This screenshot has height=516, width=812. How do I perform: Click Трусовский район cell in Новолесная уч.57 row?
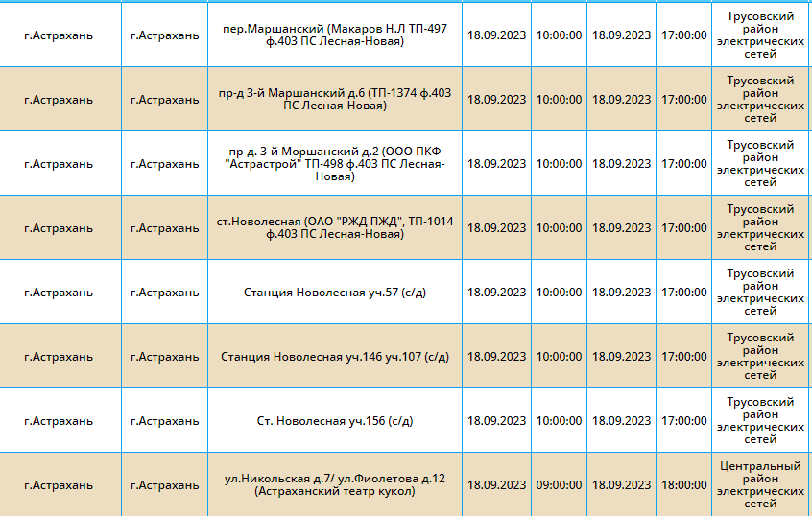[x=760, y=292]
